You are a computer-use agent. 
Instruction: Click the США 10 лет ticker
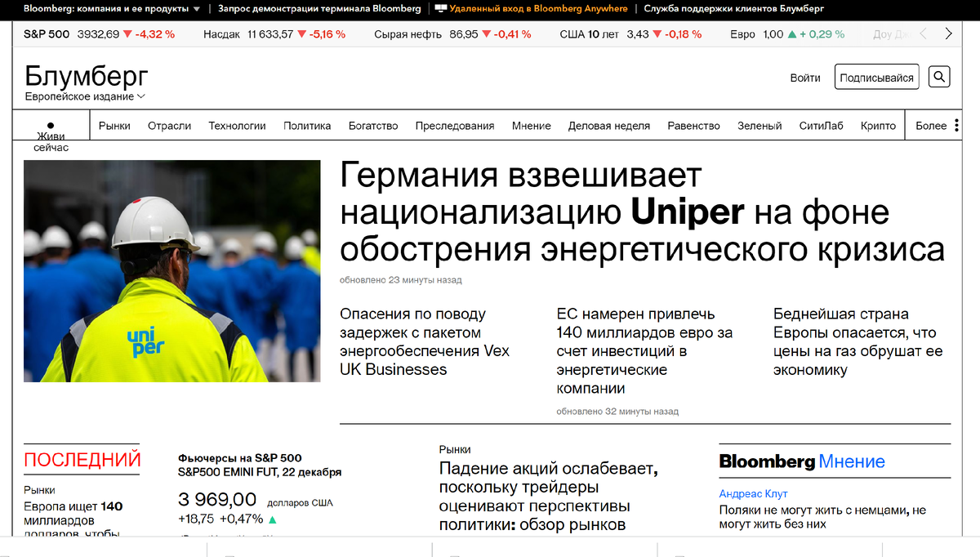click(630, 34)
